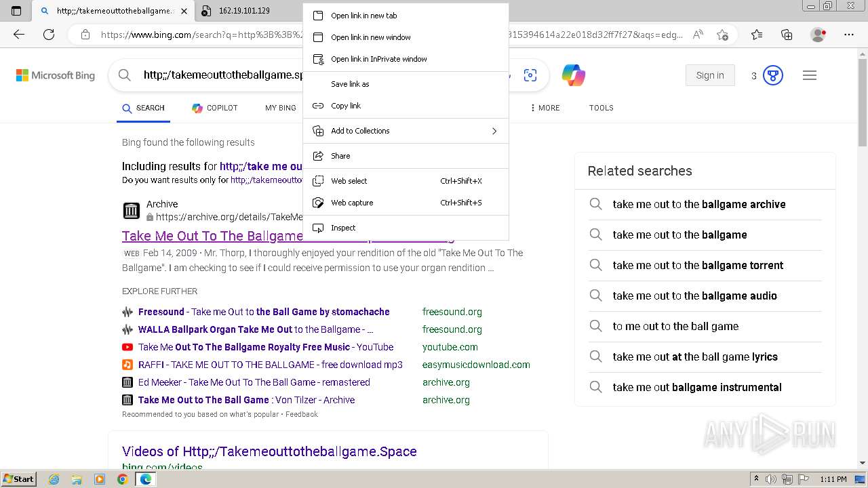Click easymusicdownload.com domain text
This screenshot has width=868, height=488.
(x=476, y=365)
